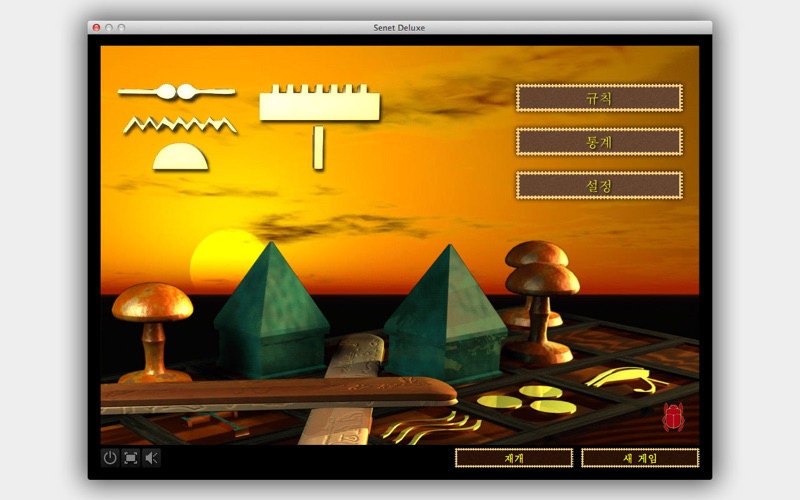Toggle fullscreen mode icon
Image resolution: width=800 pixels, height=500 pixels.
pyautogui.click(x=131, y=458)
